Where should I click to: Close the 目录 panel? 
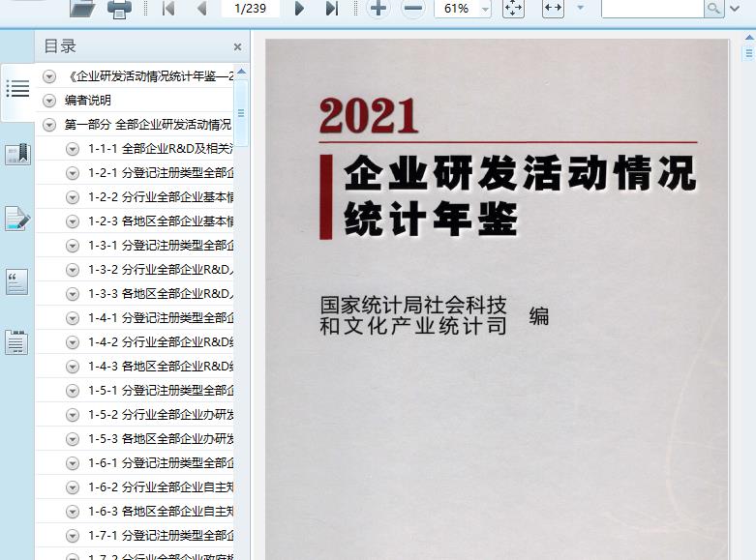pyautogui.click(x=237, y=46)
